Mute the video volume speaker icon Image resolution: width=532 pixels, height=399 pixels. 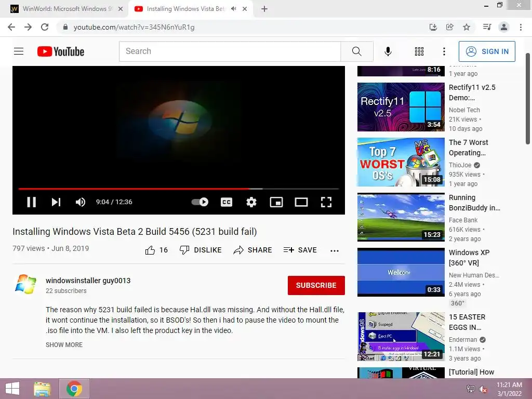click(x=81, y=202)
